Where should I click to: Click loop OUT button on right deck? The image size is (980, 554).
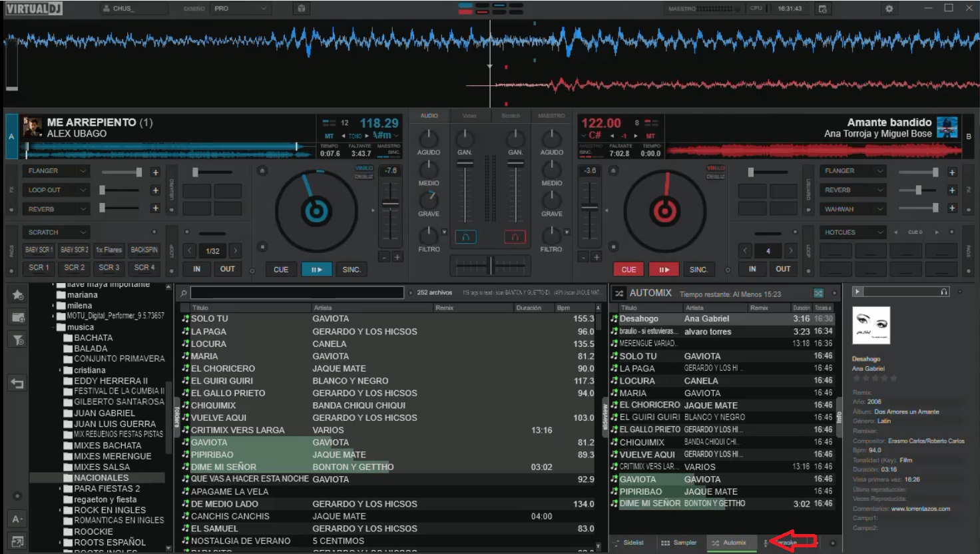(783, 269)
